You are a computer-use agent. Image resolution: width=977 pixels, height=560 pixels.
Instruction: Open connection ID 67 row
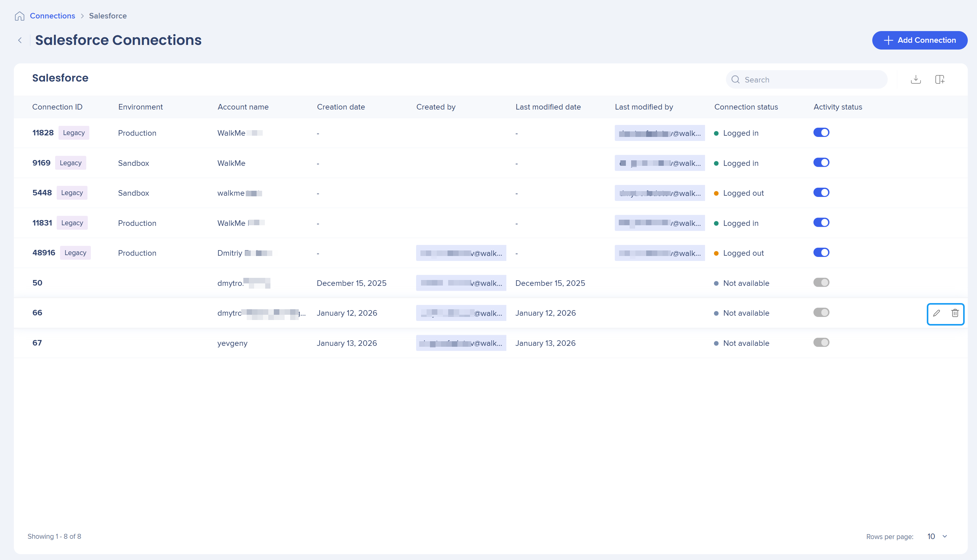click(37, 343)
